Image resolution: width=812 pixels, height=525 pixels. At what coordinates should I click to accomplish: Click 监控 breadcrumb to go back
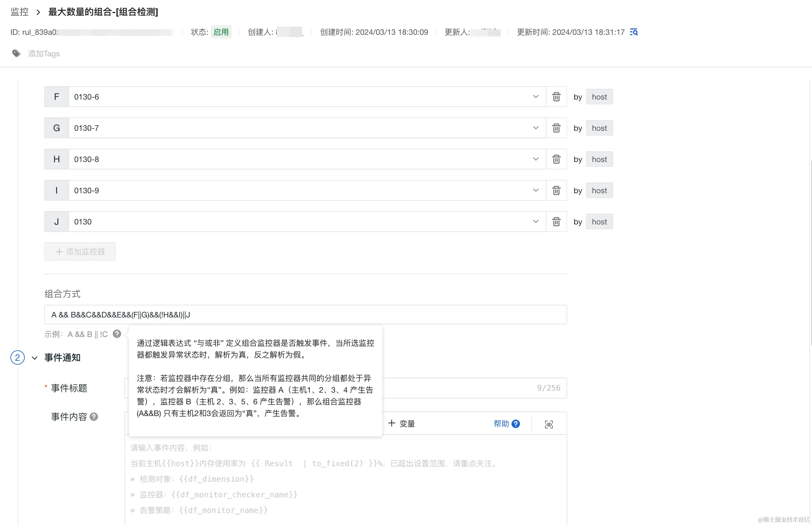click(x=20, y=12)
